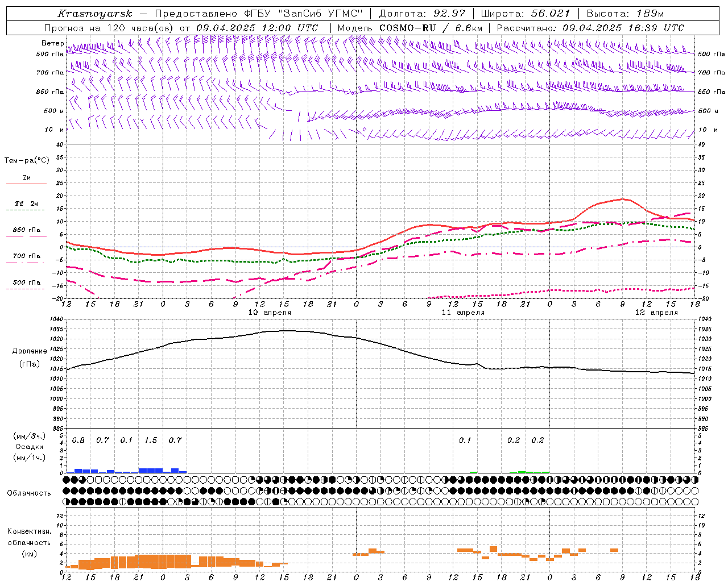The height and width of the screenshot is (582, 728).
Task: Click the Широта 56.021 value
Action: pyautogui.click(x=550, y=14)
